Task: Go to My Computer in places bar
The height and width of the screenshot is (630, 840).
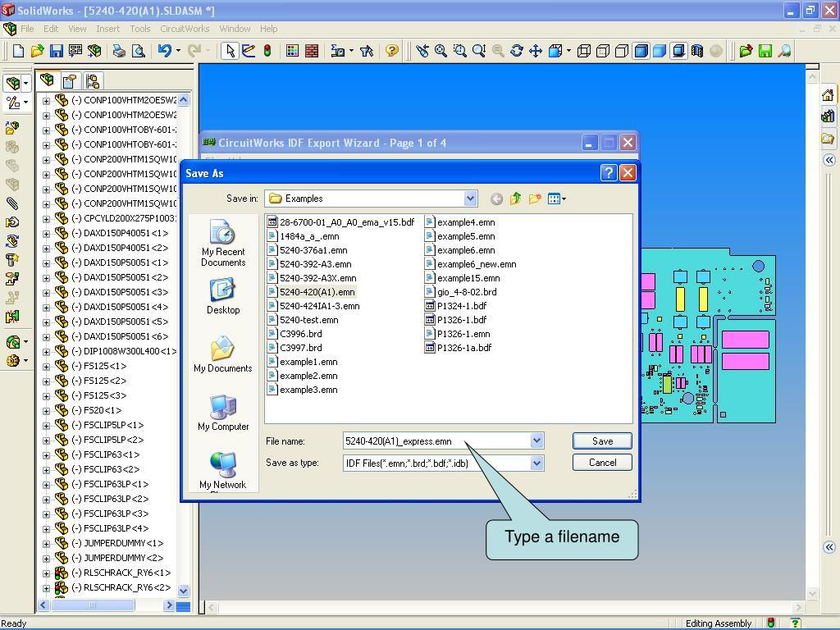Action: click(x=223, y=413)
